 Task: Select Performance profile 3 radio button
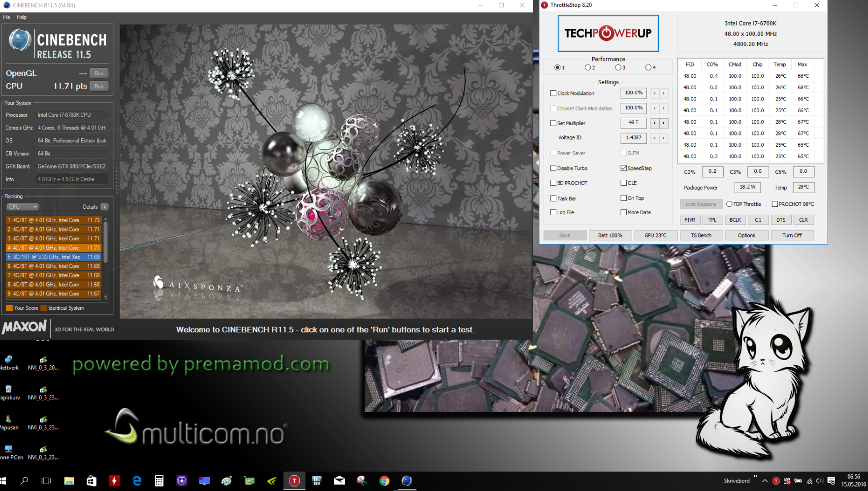(618, 67)
